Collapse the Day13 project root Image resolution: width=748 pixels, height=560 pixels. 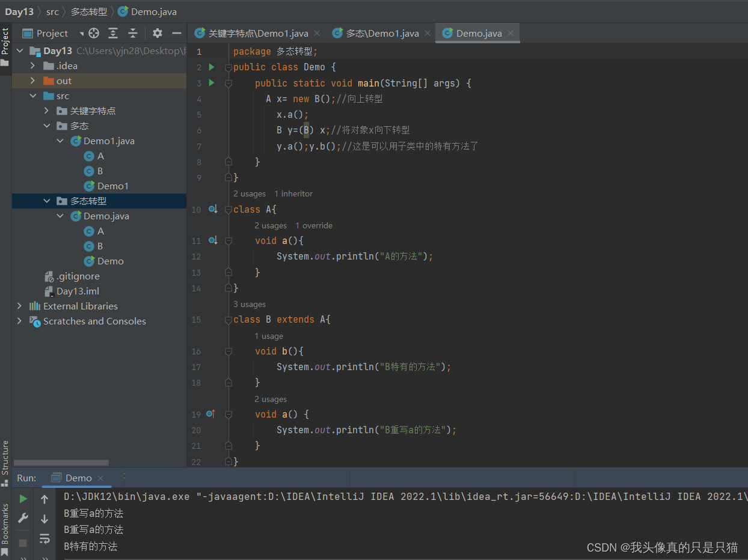(19, 50)
